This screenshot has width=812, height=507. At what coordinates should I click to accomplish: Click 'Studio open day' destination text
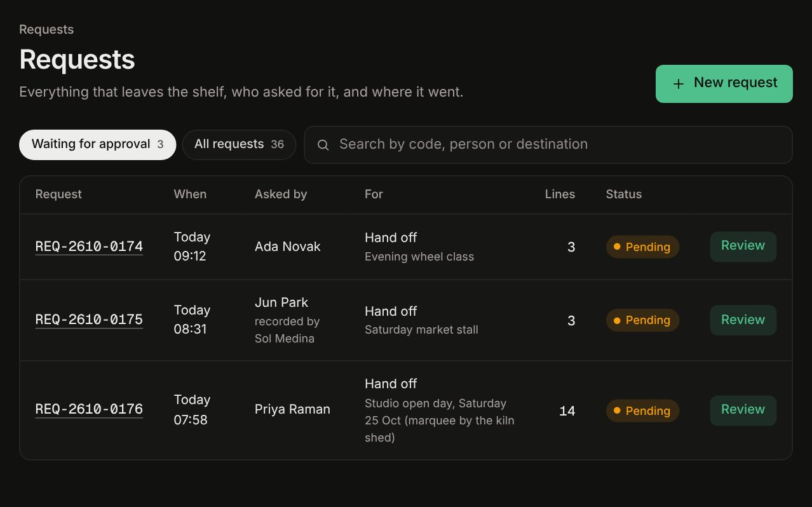tap(440, 421)
